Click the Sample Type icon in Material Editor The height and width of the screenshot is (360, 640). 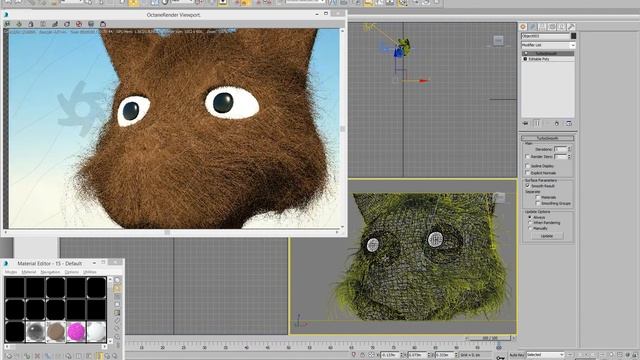click(x=118, y=280)
